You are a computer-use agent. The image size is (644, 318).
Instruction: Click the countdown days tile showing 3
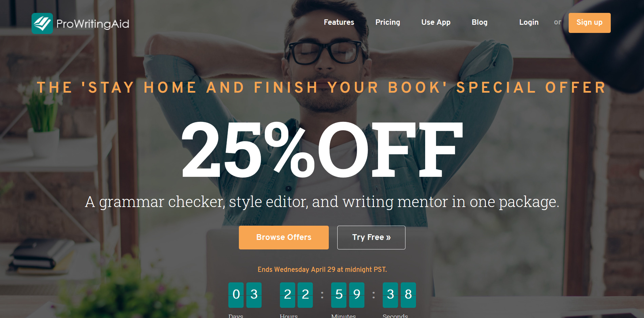coord(254,295)
